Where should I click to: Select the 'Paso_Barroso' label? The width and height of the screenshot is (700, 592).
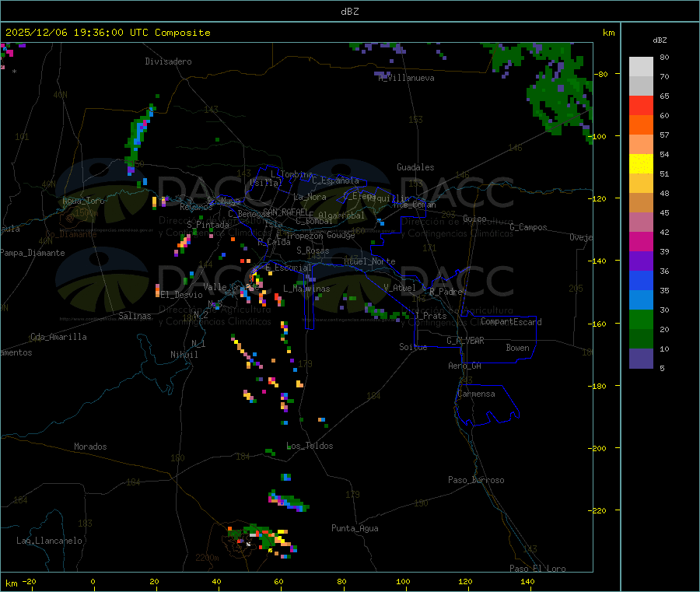pos(476,481)
